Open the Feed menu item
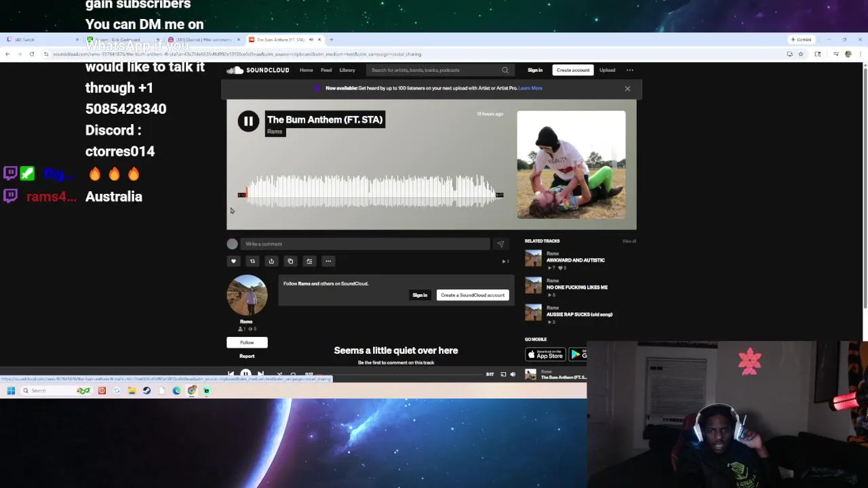The image size is (868, 488). point(326,70)
